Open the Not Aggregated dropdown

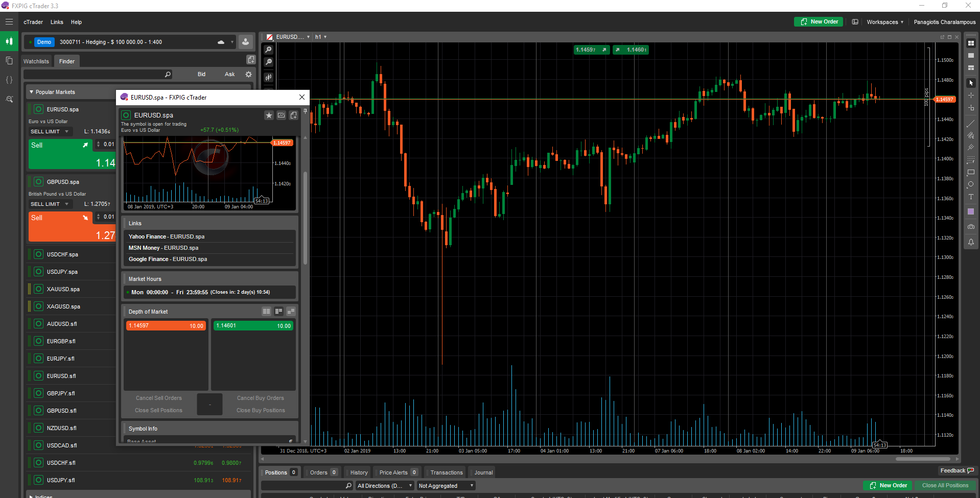coord(446,486)
